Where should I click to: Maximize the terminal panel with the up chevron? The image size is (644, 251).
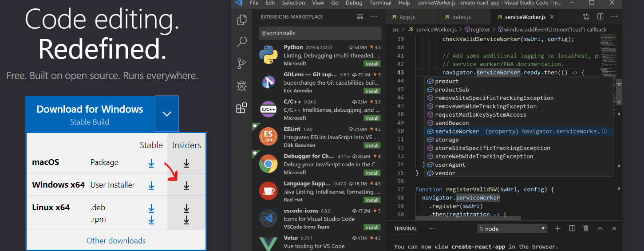[600, 228]
